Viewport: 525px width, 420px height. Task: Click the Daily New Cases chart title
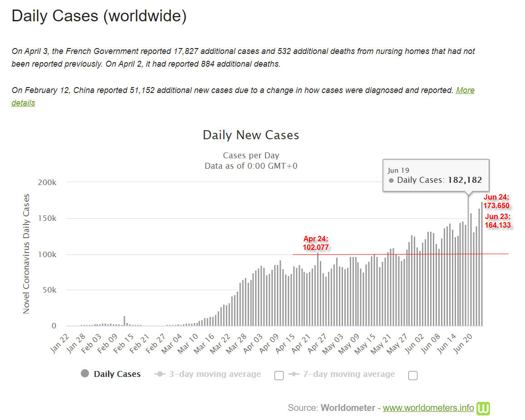[251, 135]
